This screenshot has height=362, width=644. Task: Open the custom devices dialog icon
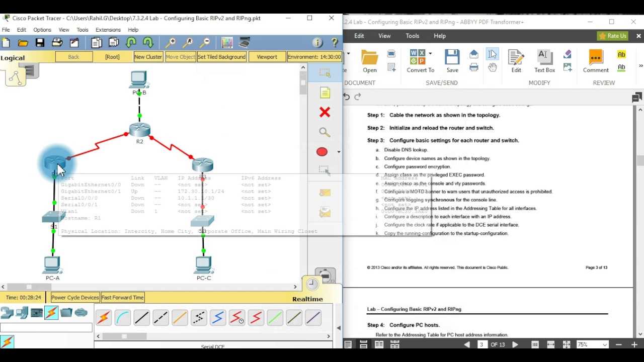(x=245, y=43)
